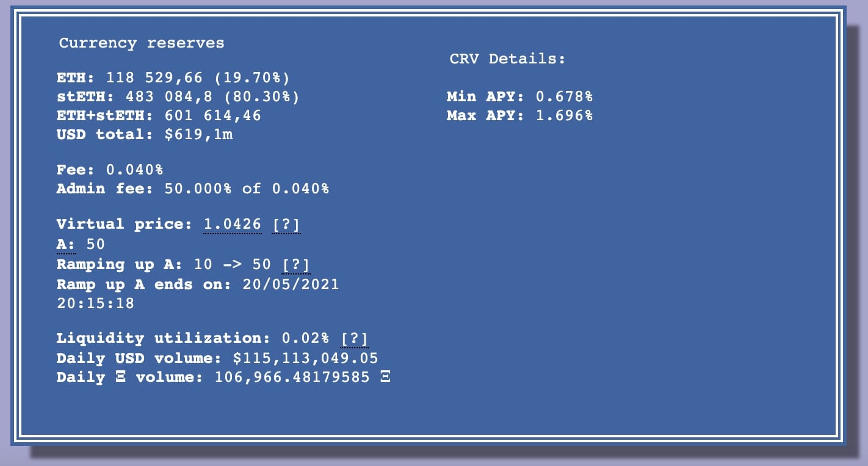Click the Ξ symbol after the daily volume
The width and height of the screenshot is (868, 466).
pos(385,378)
